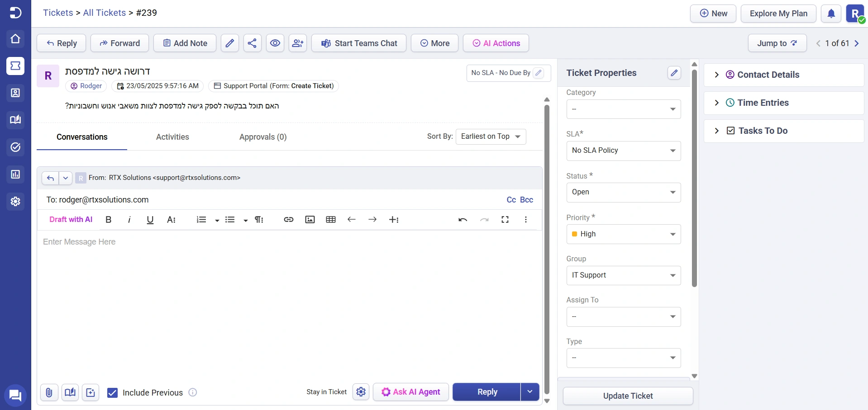Insert a table using the table icon

coord(331,220)
